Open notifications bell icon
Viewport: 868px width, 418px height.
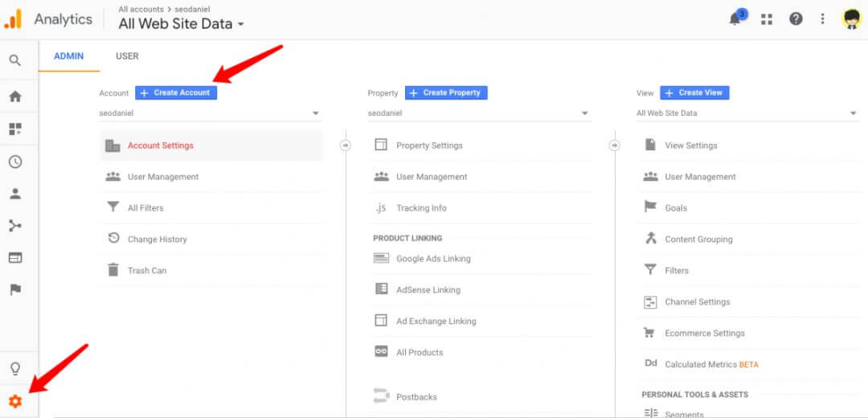point(735,18)
